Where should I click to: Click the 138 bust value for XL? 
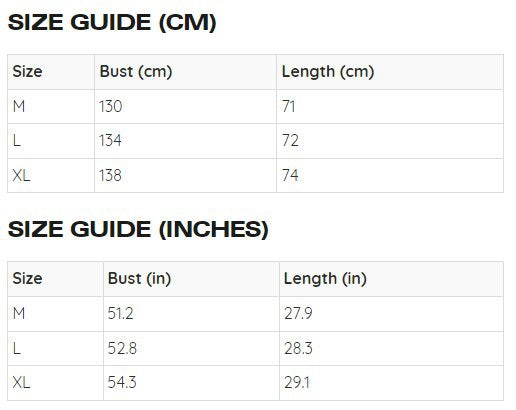[185, 175]
